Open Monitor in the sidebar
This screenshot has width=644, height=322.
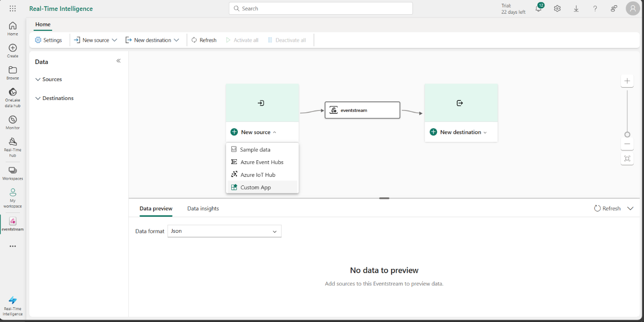click(13, 123)
